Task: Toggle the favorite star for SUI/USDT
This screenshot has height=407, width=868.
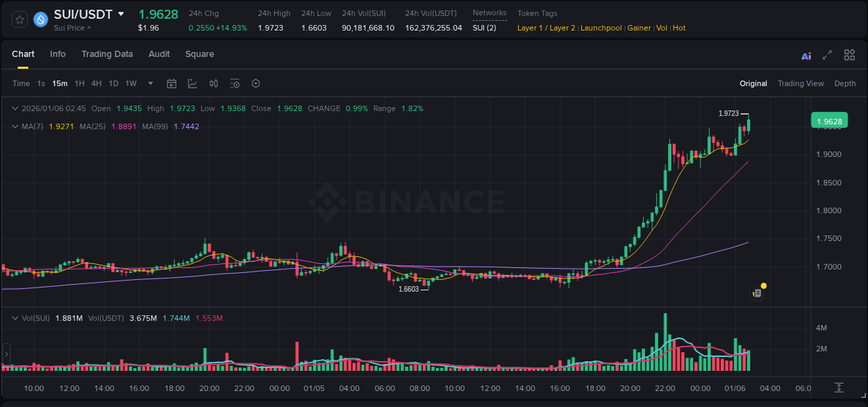Action: point(19,19)
